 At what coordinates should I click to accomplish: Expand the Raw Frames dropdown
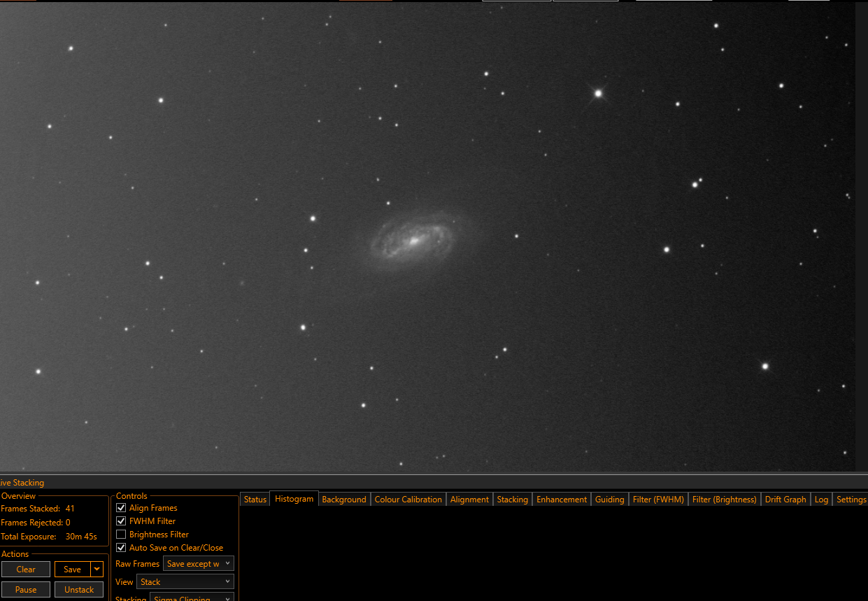[x=198, y=564]
